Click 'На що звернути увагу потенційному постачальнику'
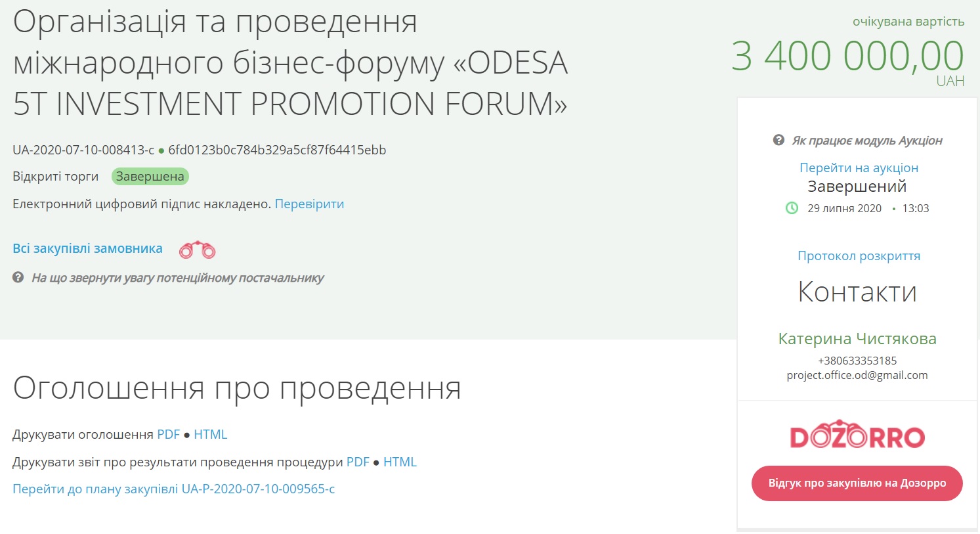This screenshot has height=534, width=980. [177, 278]
